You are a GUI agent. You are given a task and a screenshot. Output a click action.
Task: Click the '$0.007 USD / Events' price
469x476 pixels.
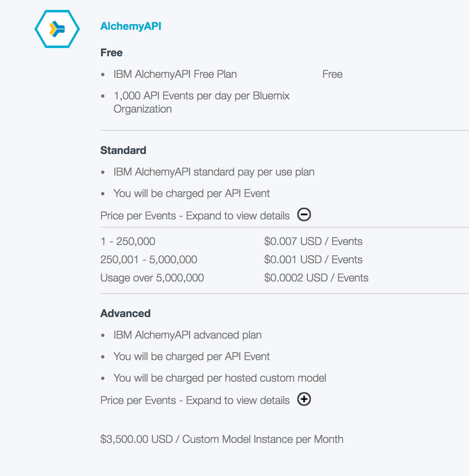click(x=313, y=241)
